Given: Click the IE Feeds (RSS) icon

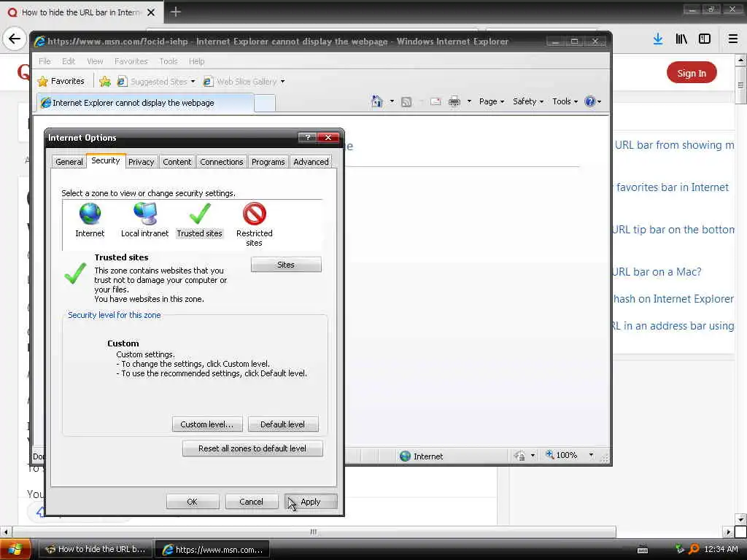Looking at the screenshot, I should (x=406, y=102).
